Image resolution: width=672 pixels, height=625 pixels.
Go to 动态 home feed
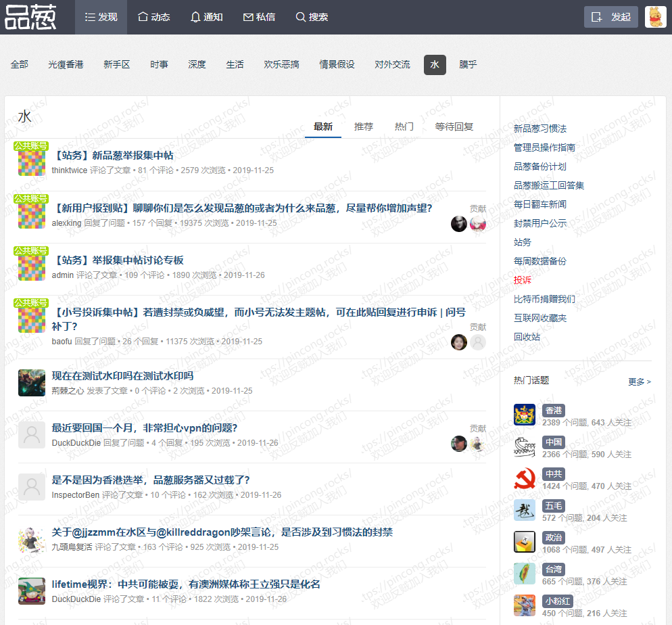pyautogui.click(x=154, y=17)
